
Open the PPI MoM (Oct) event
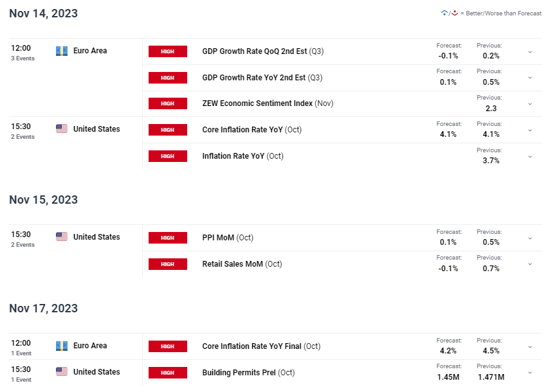pos(228,238)
